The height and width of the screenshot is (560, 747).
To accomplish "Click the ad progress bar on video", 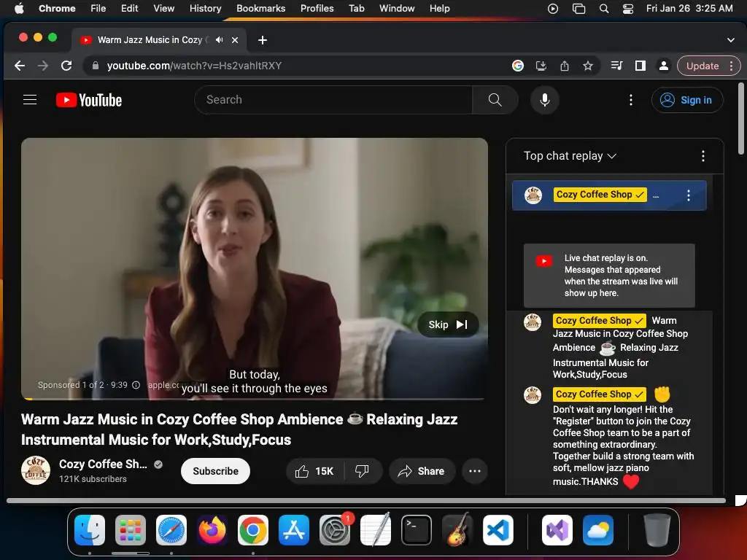I will pos(255,399).
